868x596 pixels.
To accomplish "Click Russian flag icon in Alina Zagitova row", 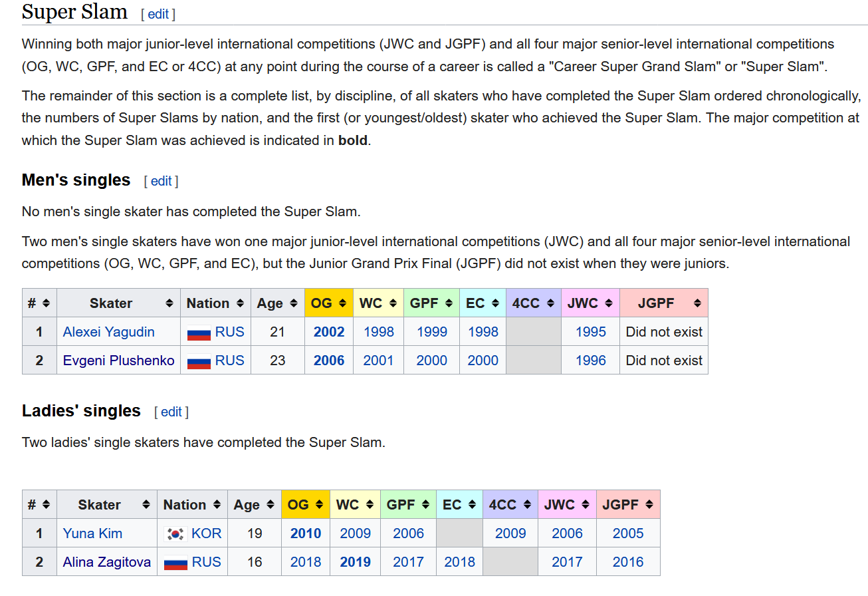I will (x=175, y=563).
